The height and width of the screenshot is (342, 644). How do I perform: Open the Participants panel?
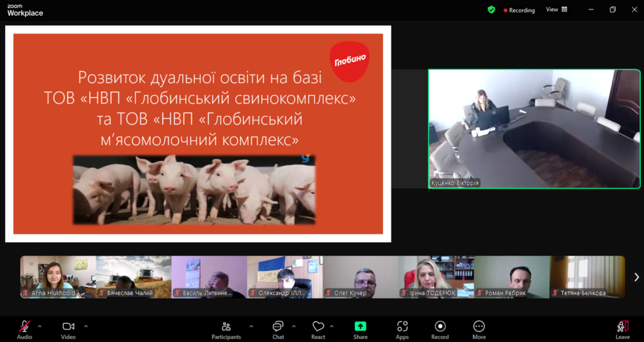(x=226, y=328)
